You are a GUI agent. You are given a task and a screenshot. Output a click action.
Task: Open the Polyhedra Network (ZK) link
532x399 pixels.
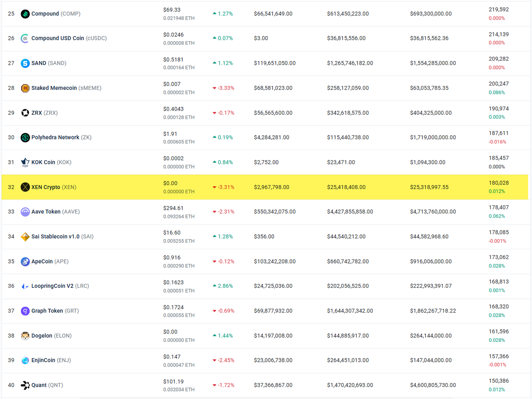coord(62,137)
